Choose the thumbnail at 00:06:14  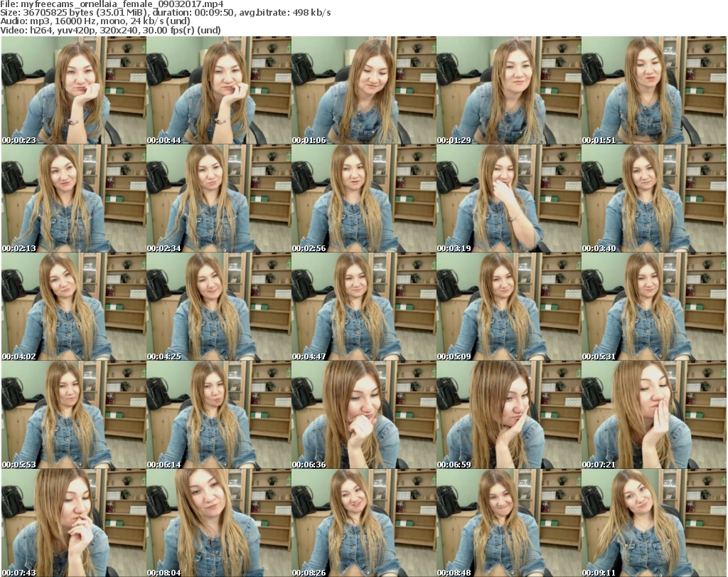pyautogui.click(x=219, y=415)
